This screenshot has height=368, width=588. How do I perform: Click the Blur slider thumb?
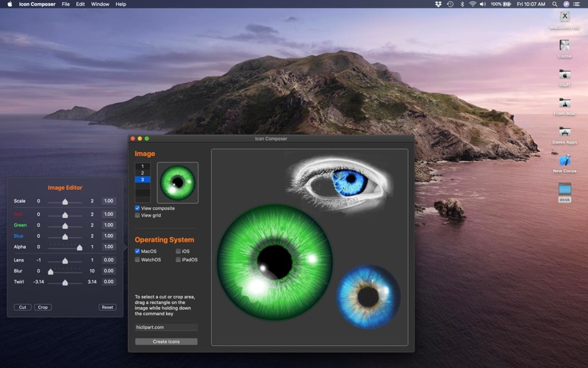click(51, 272)
